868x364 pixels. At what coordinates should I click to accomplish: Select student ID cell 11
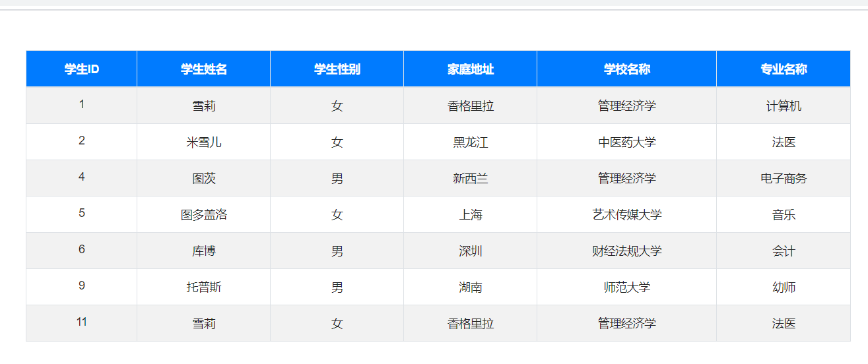(82, 323)
